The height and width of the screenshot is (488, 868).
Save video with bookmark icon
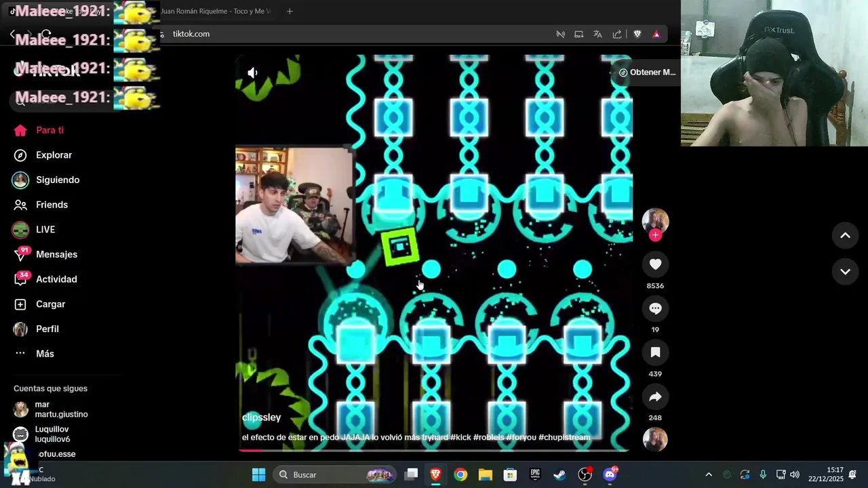(655, 352)
